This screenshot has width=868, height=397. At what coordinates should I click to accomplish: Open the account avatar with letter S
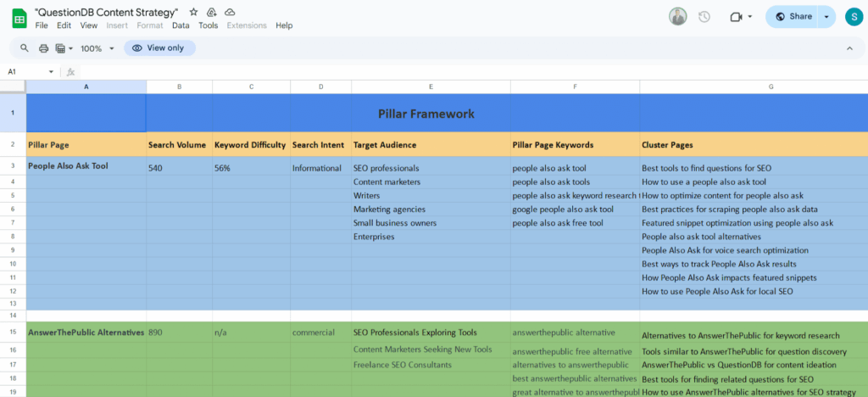point(854,17)
